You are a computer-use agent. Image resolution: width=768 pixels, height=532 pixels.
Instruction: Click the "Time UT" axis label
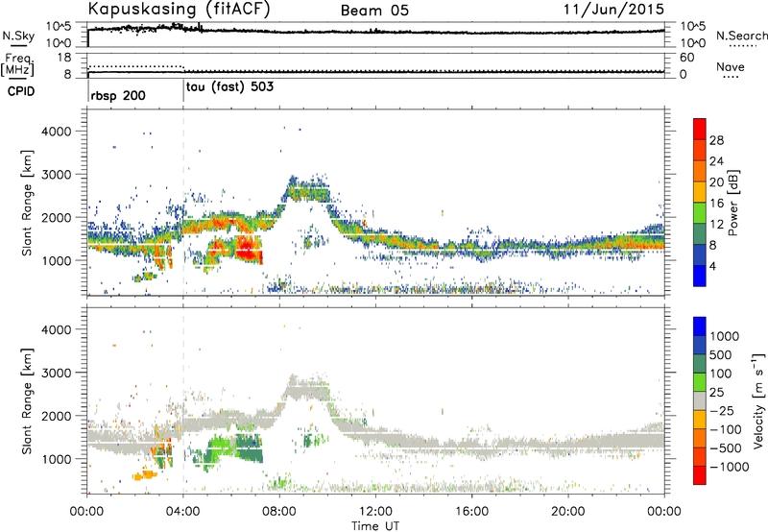click(375, 526)
